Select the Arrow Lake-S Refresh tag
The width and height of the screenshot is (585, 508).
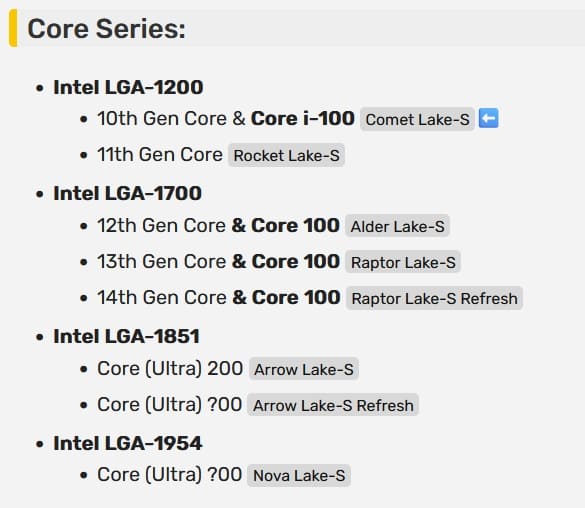[333, 405]
